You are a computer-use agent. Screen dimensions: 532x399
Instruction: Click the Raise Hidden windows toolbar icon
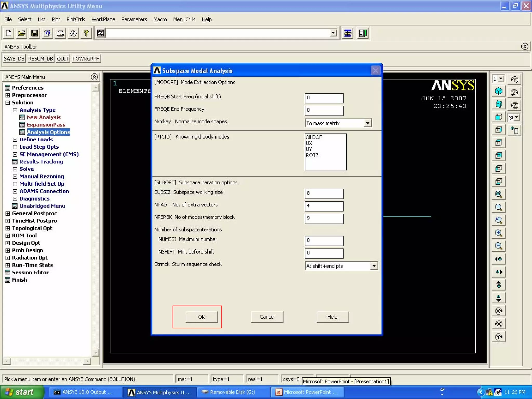point(348,33)
